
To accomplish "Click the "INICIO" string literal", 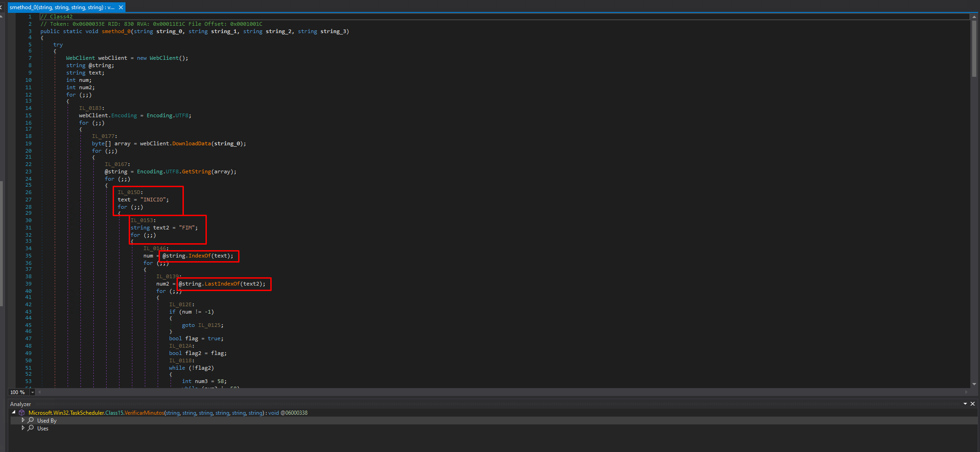I will coord(153,200).
